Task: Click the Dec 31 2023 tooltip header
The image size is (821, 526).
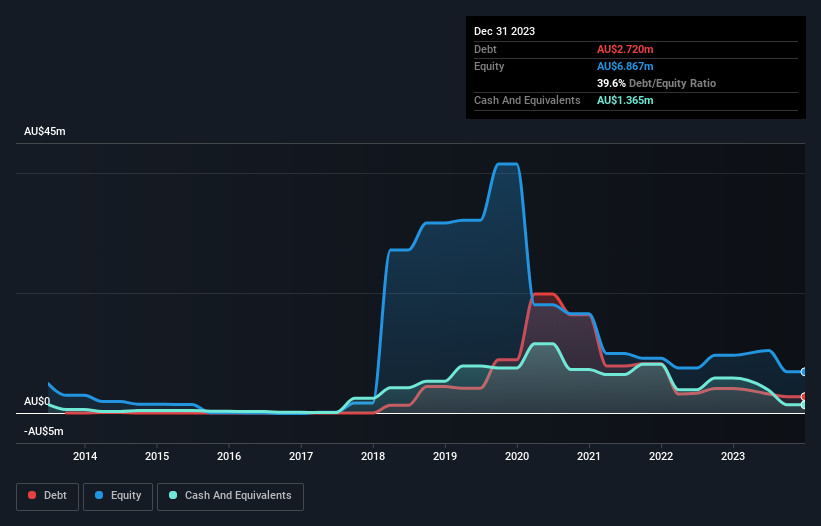Action: (504, 31)
